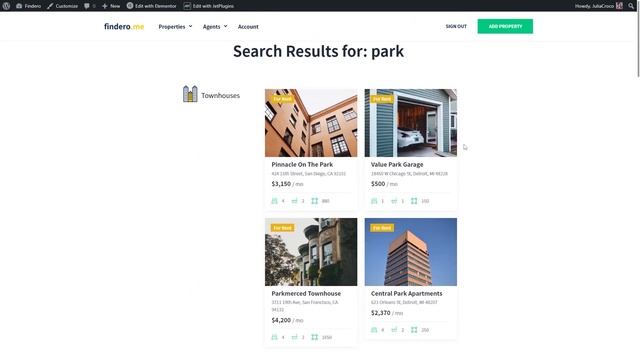Click the Townhouses building icon
This screenshot has height=360, width=640.
[190, 94]
